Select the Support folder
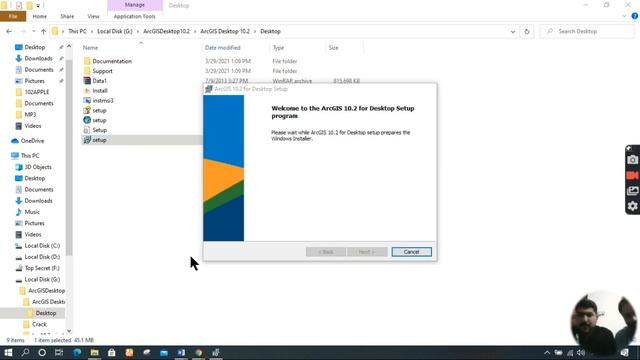 (x=102, y=71)
